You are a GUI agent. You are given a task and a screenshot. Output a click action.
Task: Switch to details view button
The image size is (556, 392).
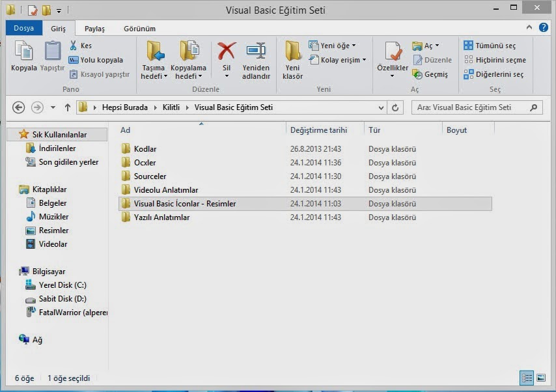tap(526, 378)
